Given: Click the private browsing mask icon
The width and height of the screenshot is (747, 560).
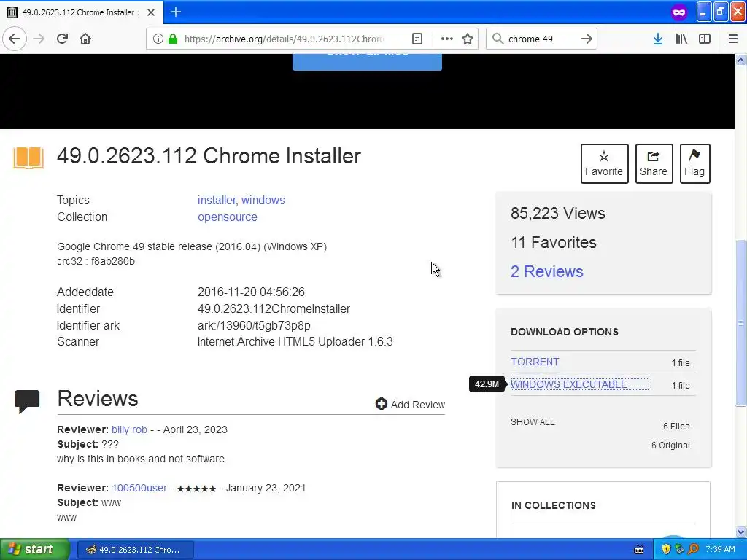Looking at the screenshot, I should pos(679,12).
